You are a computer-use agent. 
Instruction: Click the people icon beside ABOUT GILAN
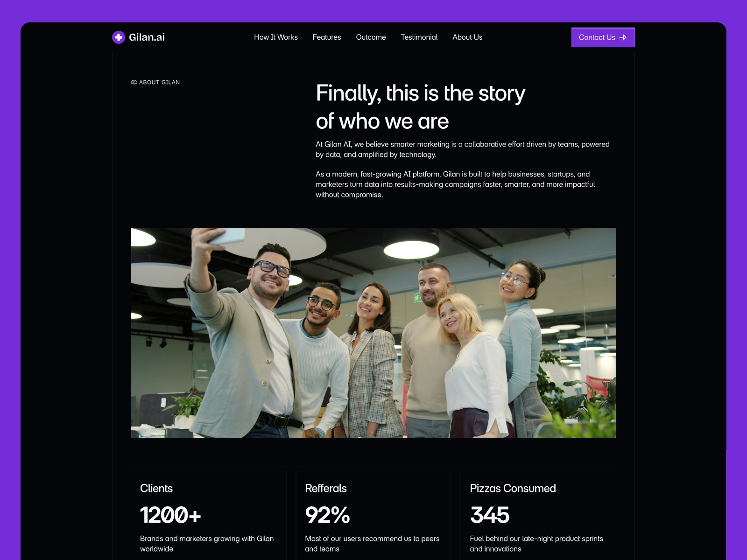(134, 82)
